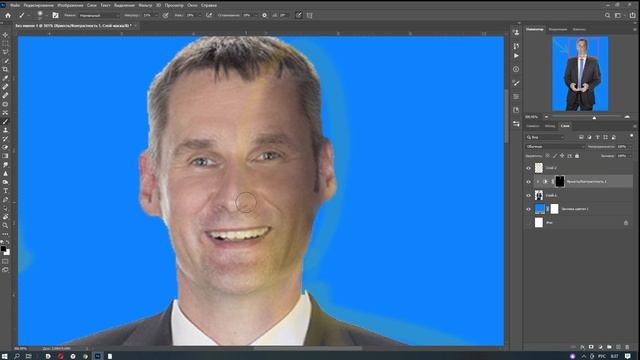
Task: Hide the top Слой 2 layer
Action: 529,168
